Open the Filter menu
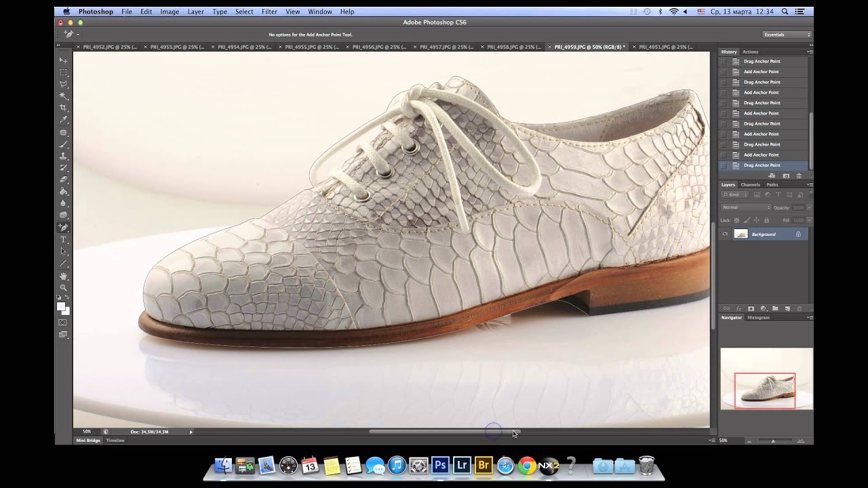The width and height of the screenshot is (868, 488). 269,12
